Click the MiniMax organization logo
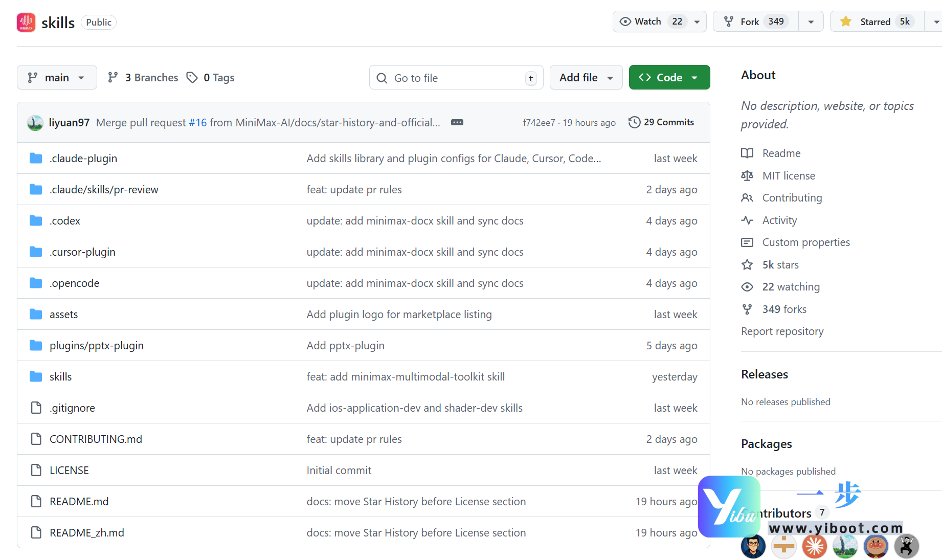Viewport: 942px width, 560px height. click(26, 22)
